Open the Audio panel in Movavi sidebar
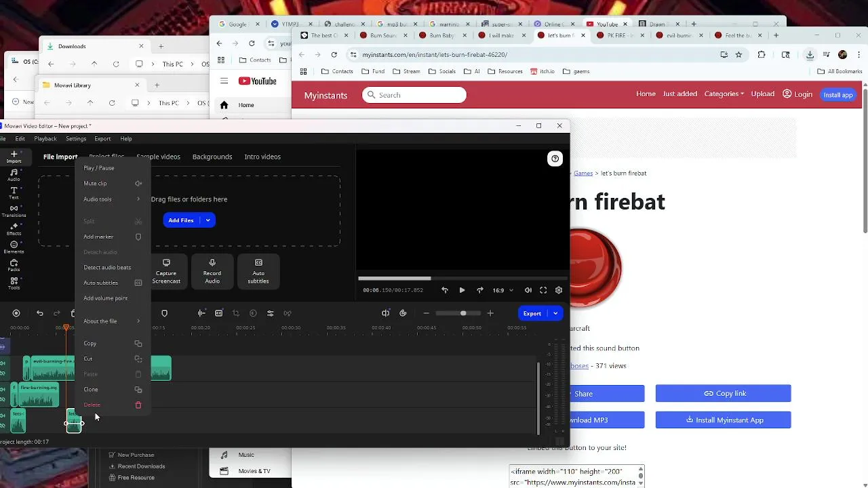 (14, 175)
